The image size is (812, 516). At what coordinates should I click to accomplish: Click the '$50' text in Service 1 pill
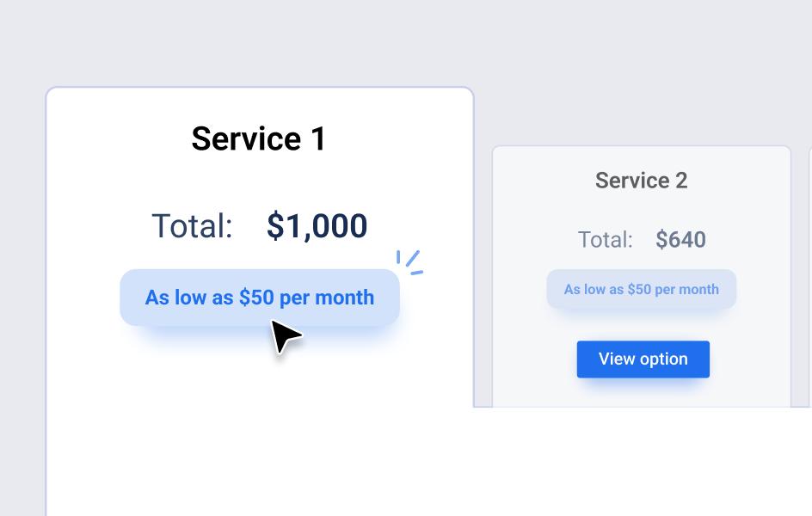(256, 298)
